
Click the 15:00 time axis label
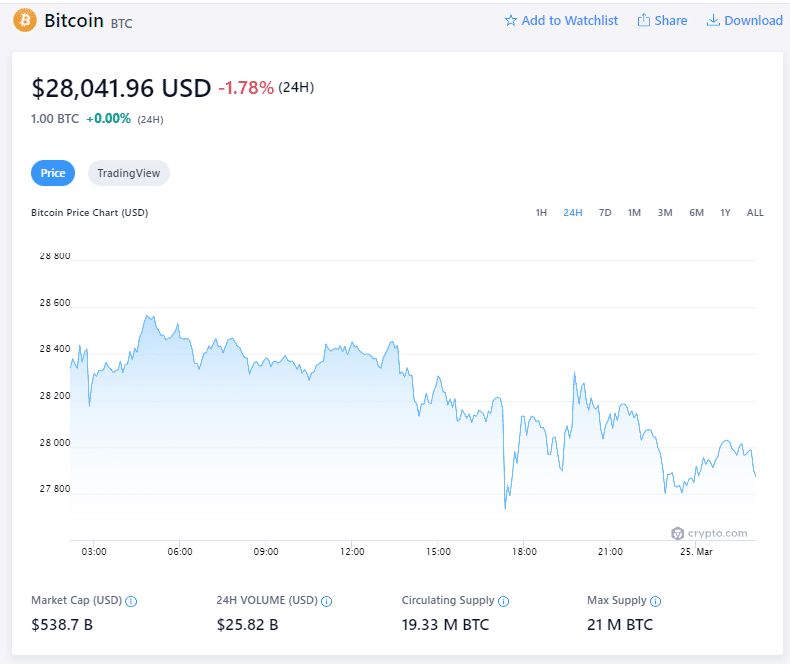point(438,552)
